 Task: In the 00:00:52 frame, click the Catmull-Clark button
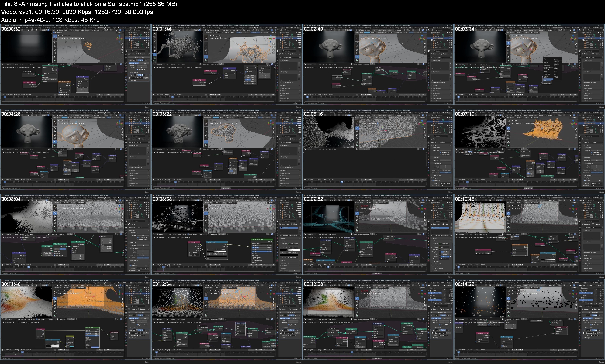point(134,63)
